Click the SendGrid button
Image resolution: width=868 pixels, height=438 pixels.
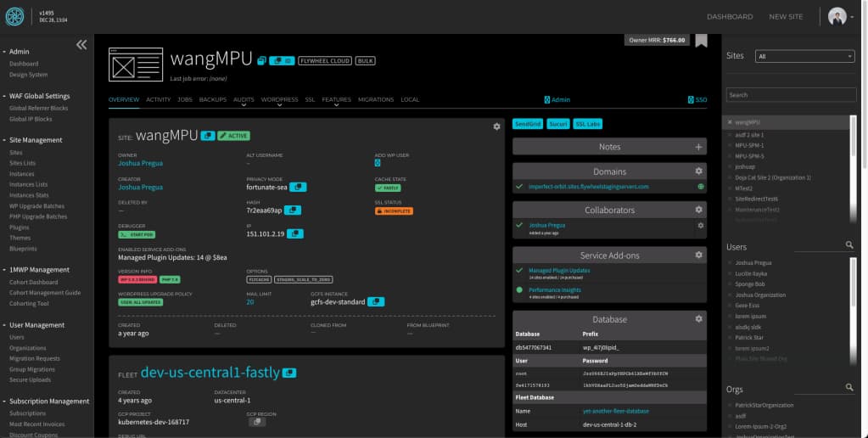click(x=528, y=124)
